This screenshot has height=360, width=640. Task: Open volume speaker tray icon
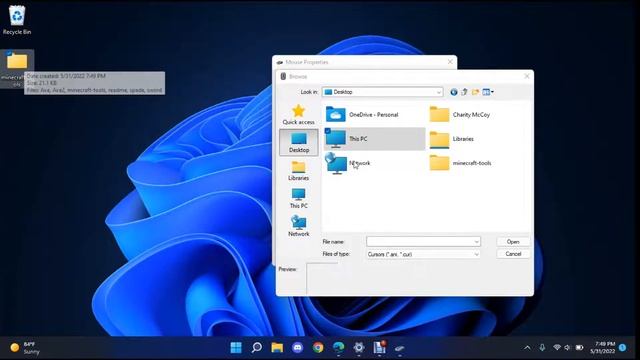[567, 348]
